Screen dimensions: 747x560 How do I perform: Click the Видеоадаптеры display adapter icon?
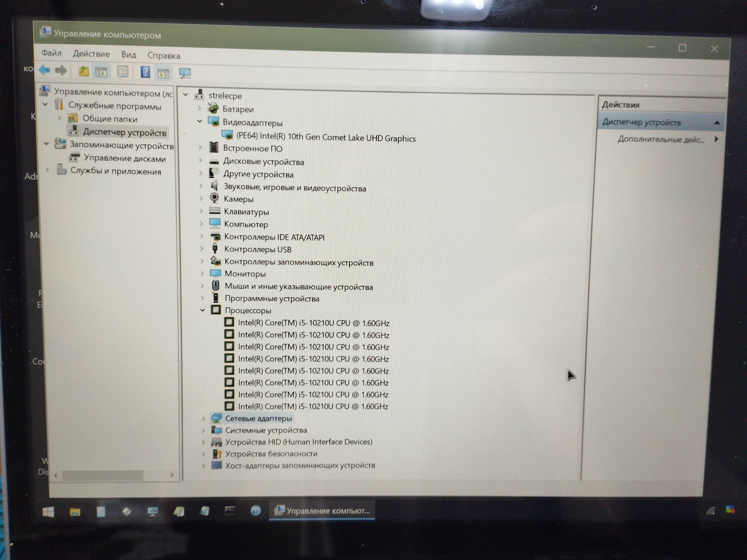pyautogui.click(x=214, y=122)
